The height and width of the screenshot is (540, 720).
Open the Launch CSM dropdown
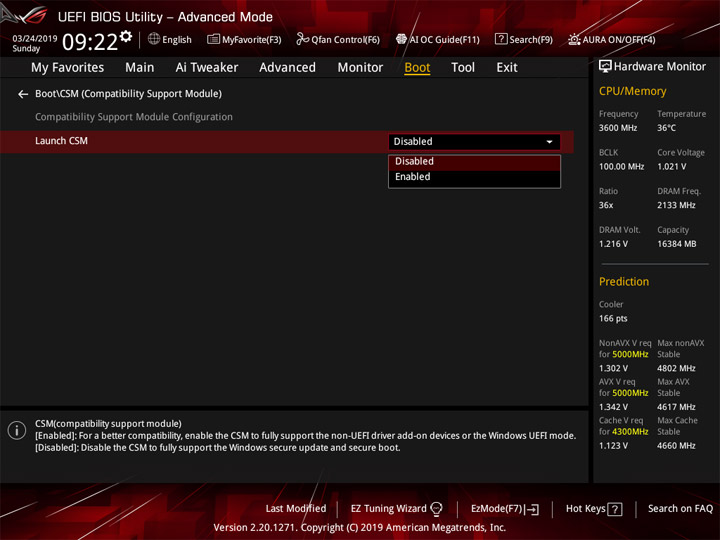coord(474,141)
